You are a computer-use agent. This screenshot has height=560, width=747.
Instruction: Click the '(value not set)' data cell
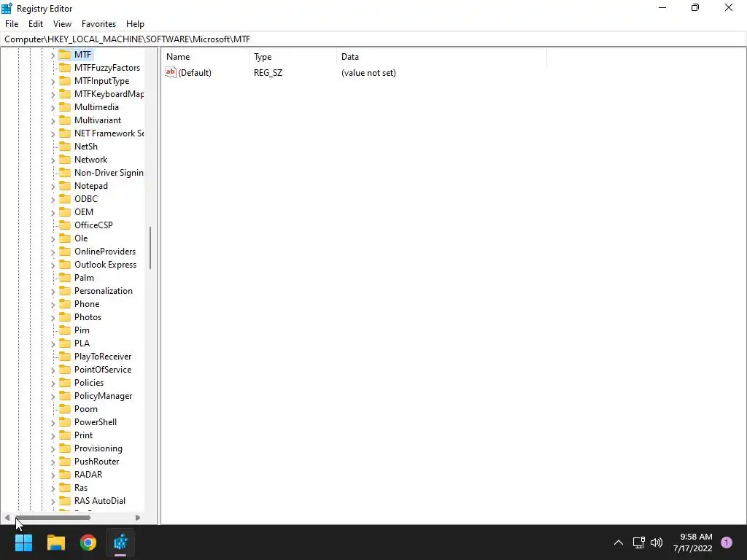368,73
